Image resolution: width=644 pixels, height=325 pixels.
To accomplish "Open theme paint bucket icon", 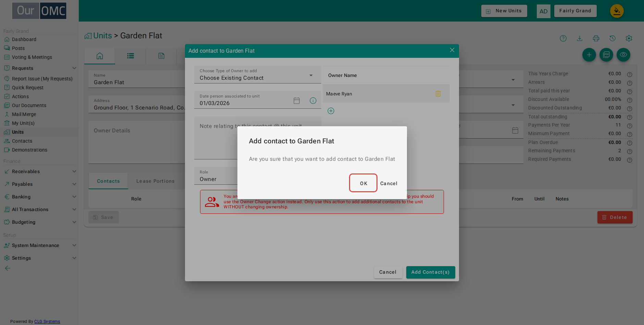I will click(x=617, y=11).
